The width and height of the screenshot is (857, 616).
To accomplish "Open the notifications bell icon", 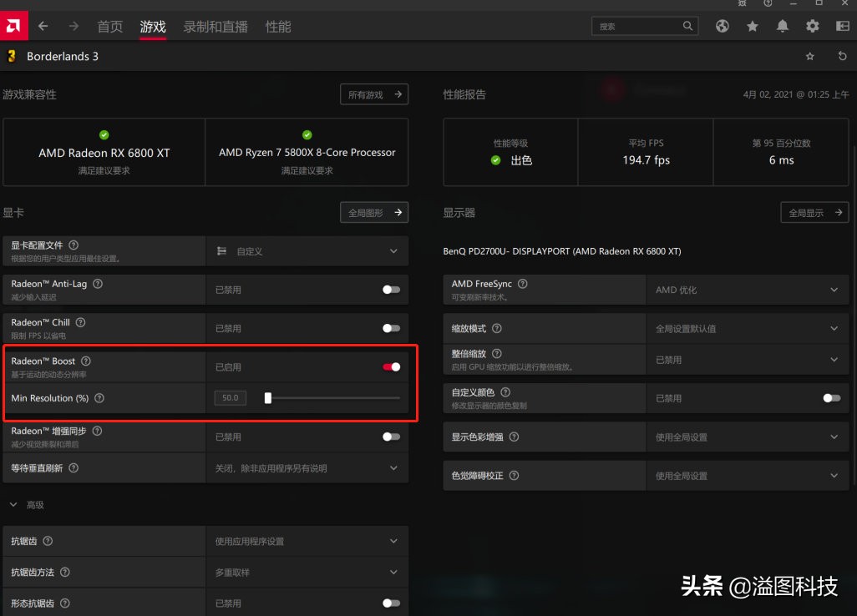I will point(782,26).
